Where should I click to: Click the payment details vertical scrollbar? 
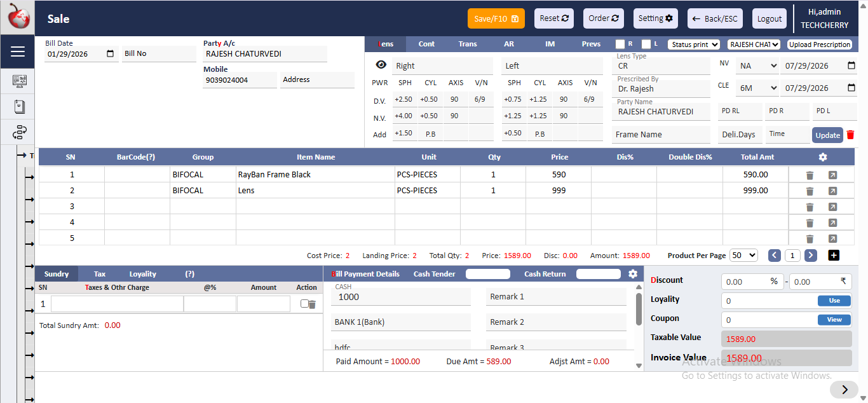(639, 308)
